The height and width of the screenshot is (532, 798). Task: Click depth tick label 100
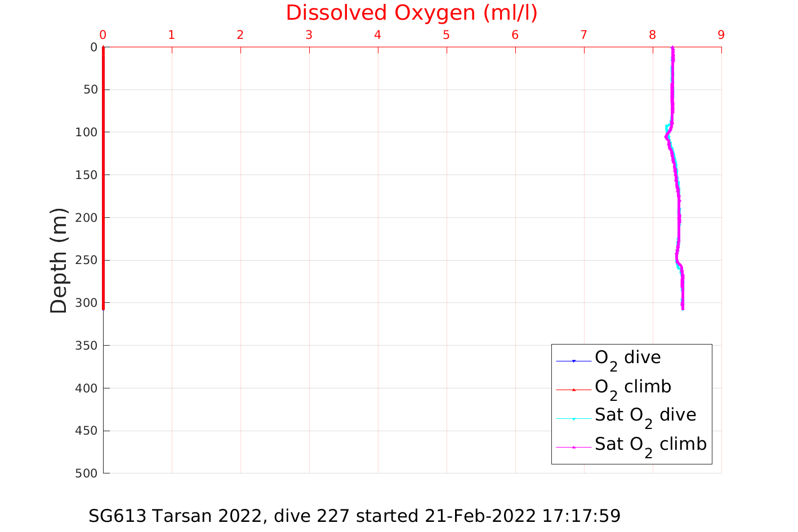86,132
